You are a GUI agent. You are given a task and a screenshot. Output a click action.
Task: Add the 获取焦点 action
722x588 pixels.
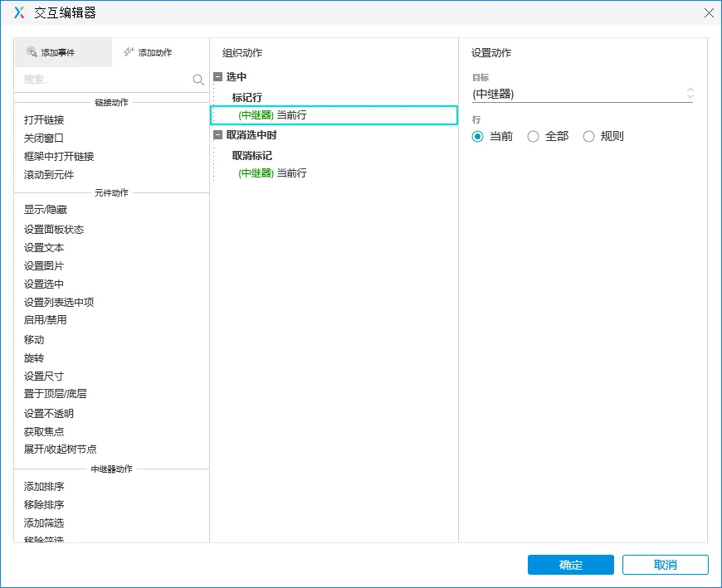pos(44,431)
